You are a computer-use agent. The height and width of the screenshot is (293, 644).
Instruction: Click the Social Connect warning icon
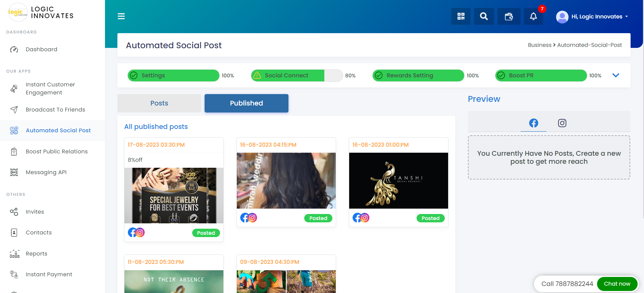(x=257, y=75)
